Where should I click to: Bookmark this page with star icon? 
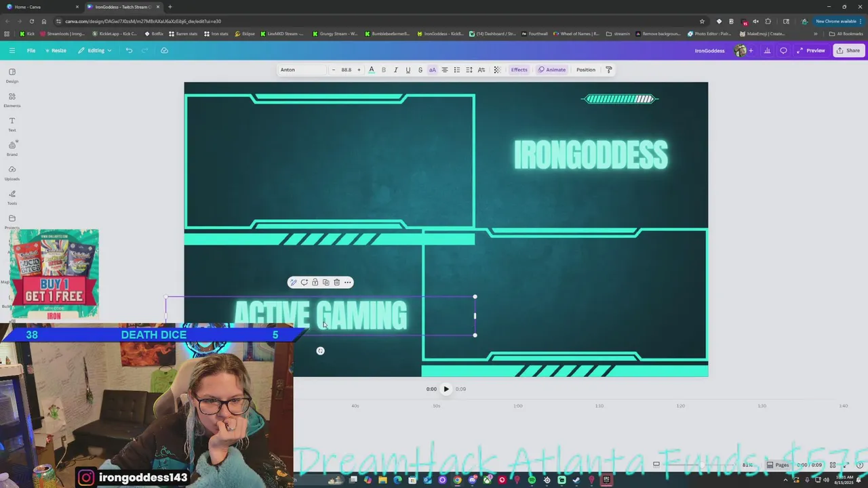702,21
